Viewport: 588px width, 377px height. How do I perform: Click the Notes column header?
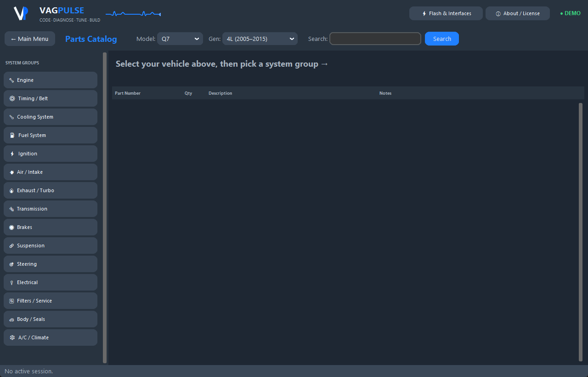pos(385,93)
